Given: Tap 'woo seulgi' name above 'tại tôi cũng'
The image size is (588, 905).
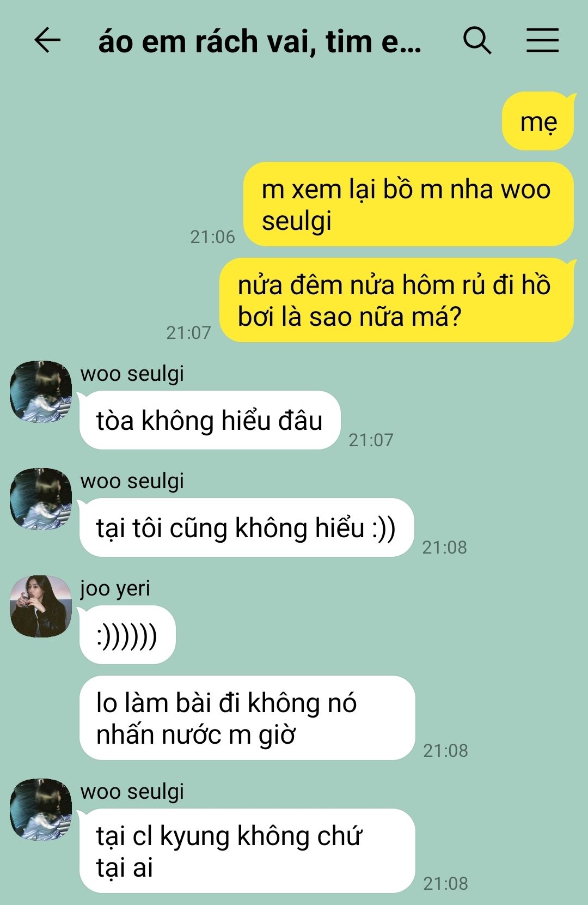Looking at the screenshot, I should pyautogui.click(x=132, y=481).
